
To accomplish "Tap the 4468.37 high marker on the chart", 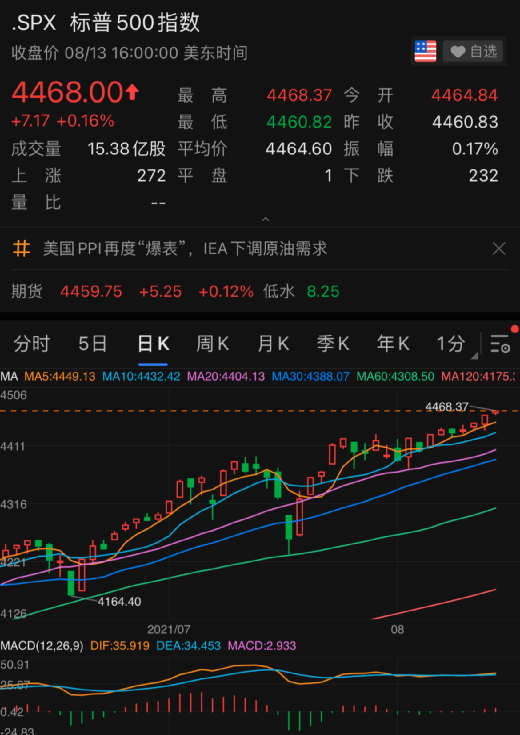I will click(x=446, y=407).
